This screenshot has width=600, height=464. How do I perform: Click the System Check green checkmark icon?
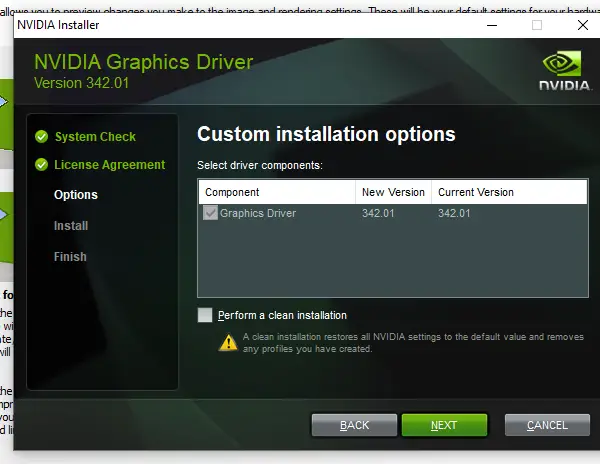pos(41,137)
